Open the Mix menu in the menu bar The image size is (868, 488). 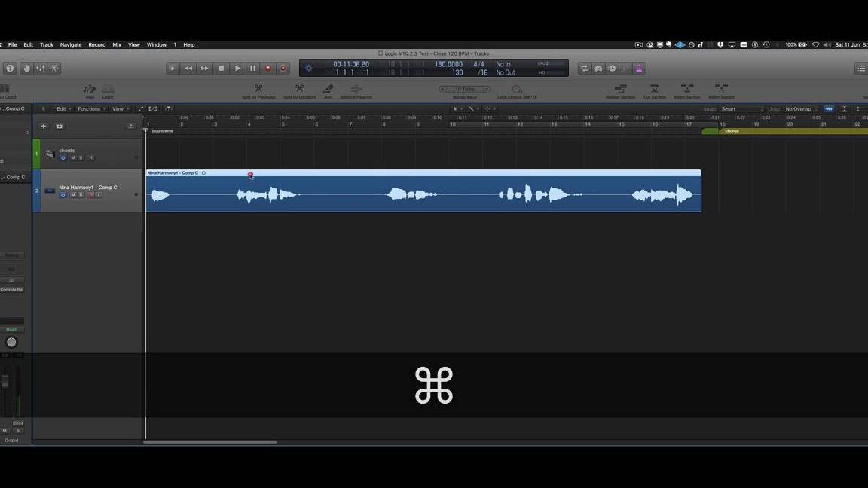117,44
